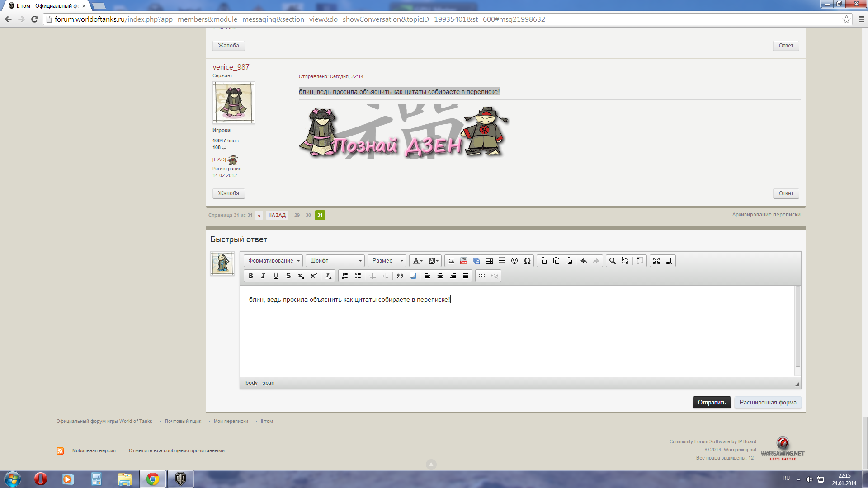Open Find magnifier in editor toolbar
868x488 pixels.
(x=613, y=261)
